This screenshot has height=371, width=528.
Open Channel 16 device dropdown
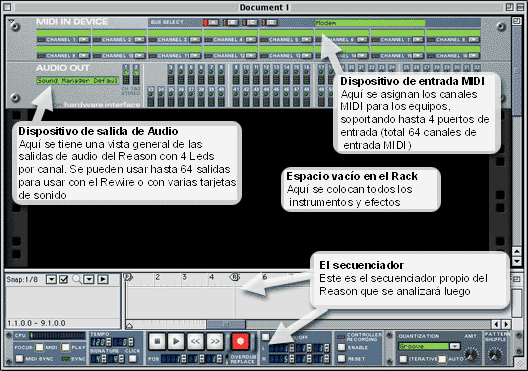click(x=473, y=56)
